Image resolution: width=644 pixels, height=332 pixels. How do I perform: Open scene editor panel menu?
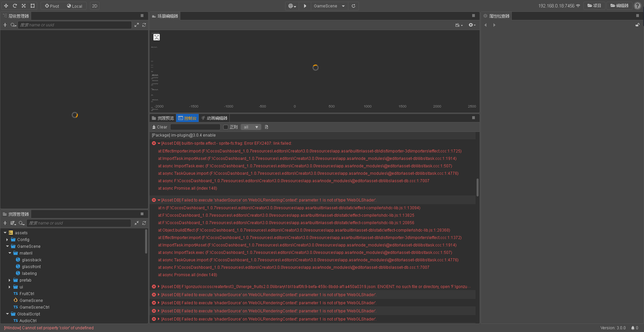(x=474, y=16)
